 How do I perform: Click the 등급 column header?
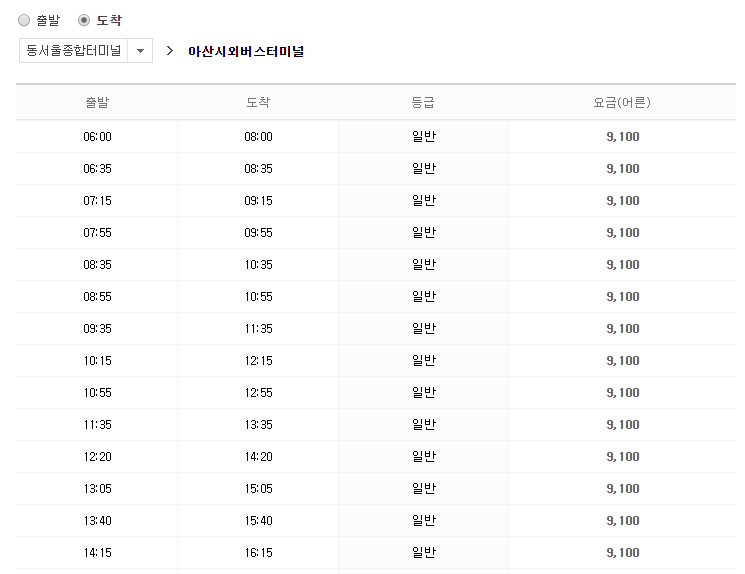(x=423, y=102)
